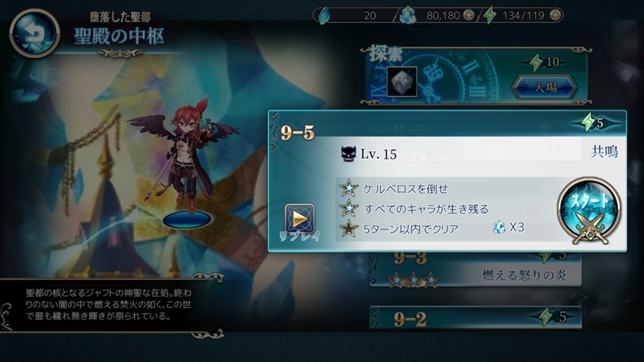Tap the crystal cluster icon beside 80,180
644x362 pixels.
[408, 15]
